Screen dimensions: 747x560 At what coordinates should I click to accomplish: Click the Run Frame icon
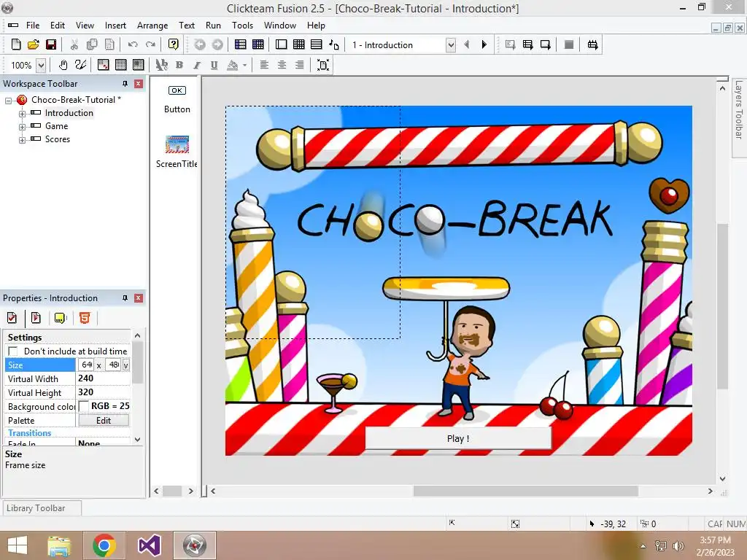coord(546,44)
